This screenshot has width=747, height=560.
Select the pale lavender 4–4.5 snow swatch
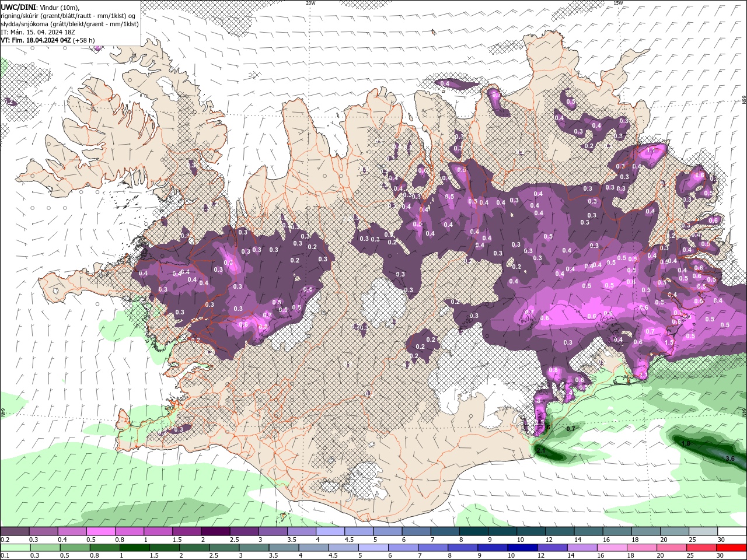coord(330,531)
